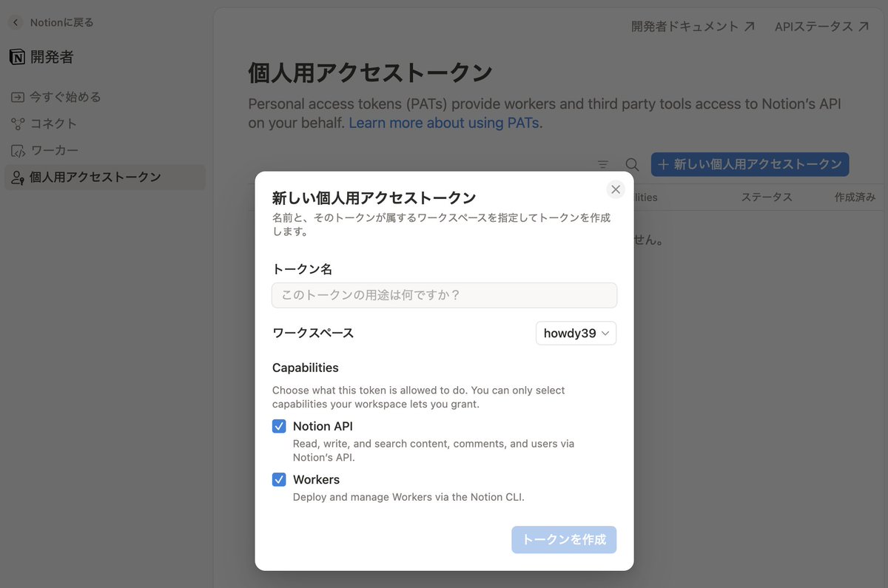Click the 作成済み column header

pyautogui.click(x=855, y=197)
